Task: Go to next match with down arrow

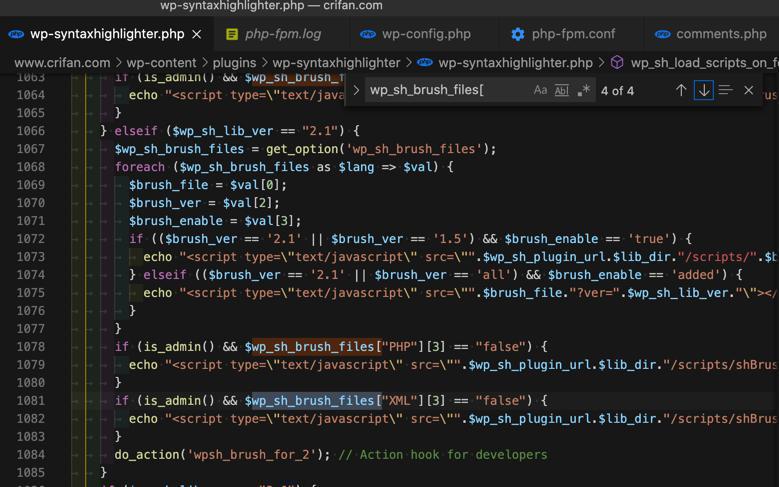Action: click(x=703, y=90)
